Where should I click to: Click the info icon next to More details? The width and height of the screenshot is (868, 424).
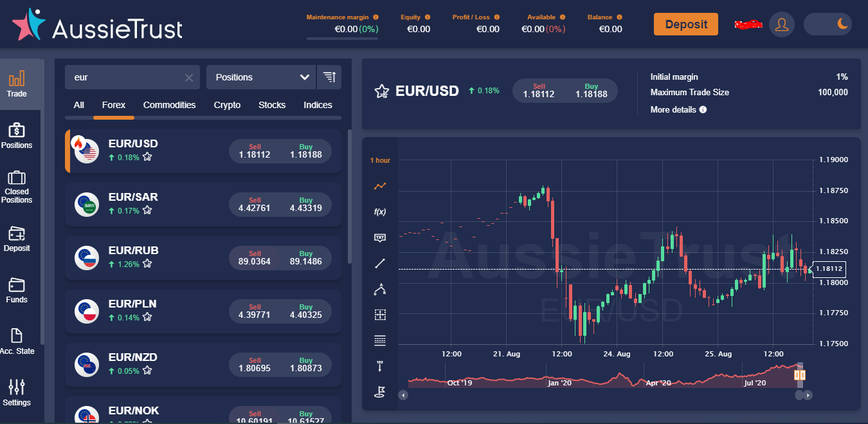[703, 109]
